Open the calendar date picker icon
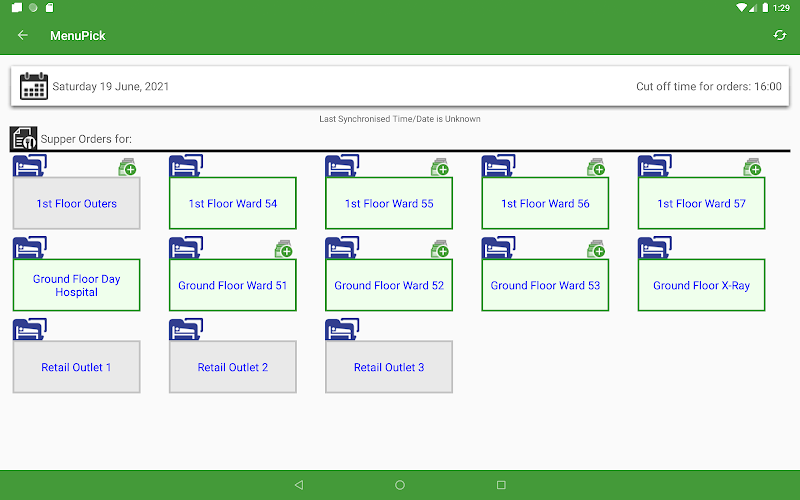 [34, 86]
